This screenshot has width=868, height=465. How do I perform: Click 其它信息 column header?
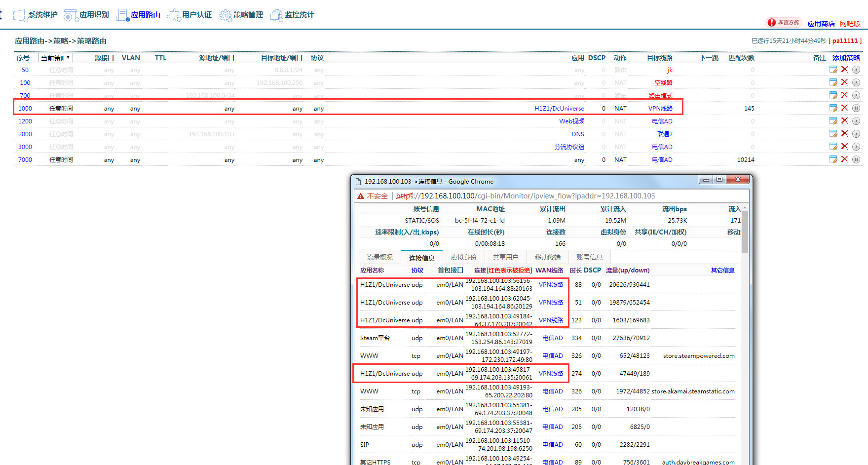(723, 271)
